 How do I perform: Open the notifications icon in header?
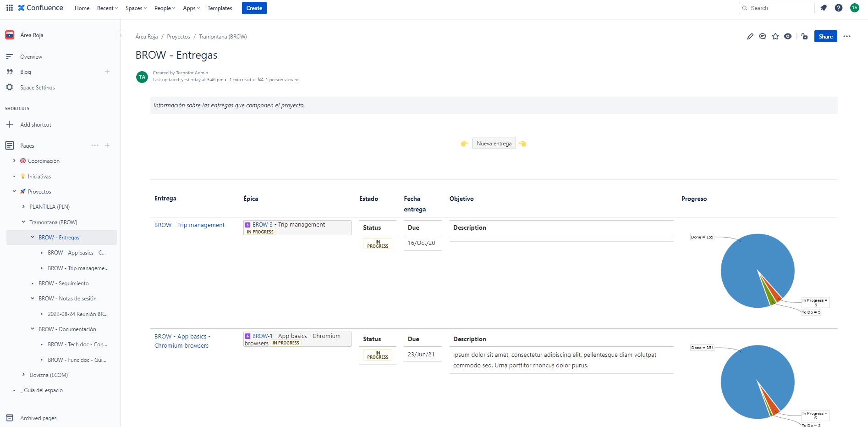pos(824,8)
